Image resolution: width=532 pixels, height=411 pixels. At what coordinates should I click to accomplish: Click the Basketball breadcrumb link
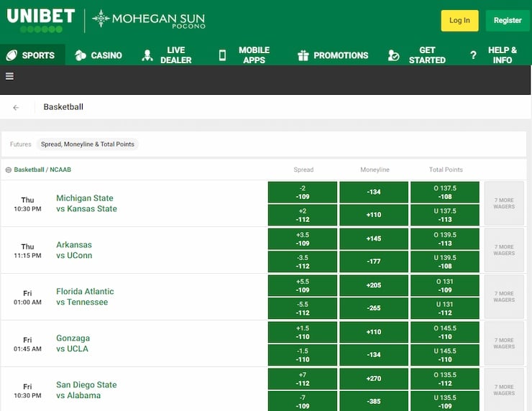point(29,170)
